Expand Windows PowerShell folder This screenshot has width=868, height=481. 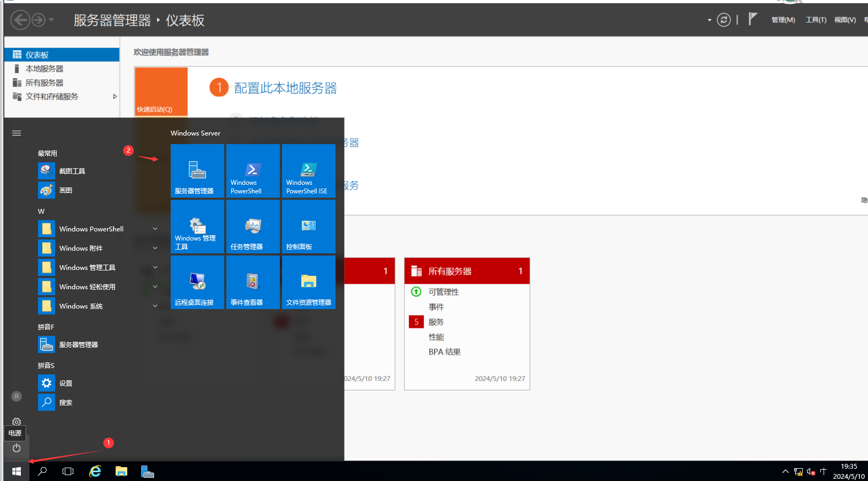(155, 229)
